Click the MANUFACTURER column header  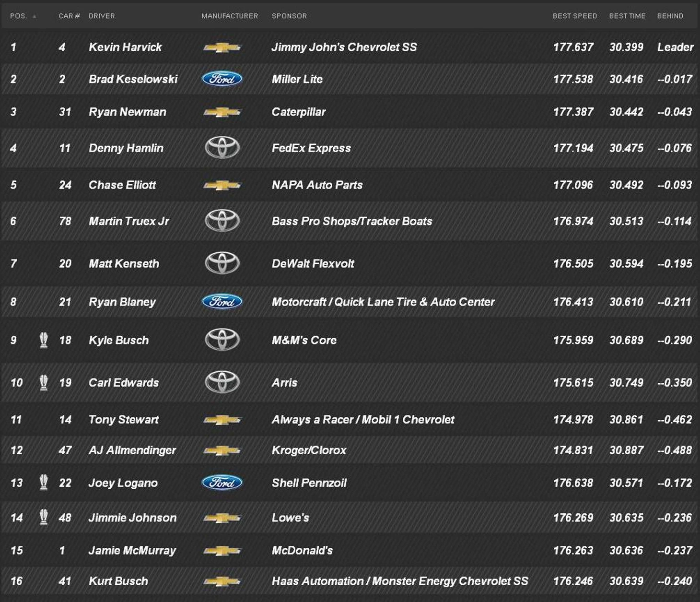[x=230, y=16]
